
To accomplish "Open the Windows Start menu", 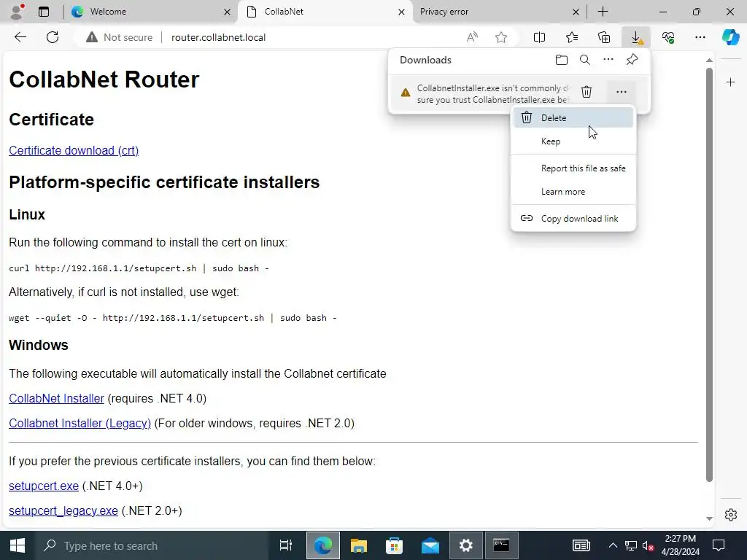I will tap(18, 545).
